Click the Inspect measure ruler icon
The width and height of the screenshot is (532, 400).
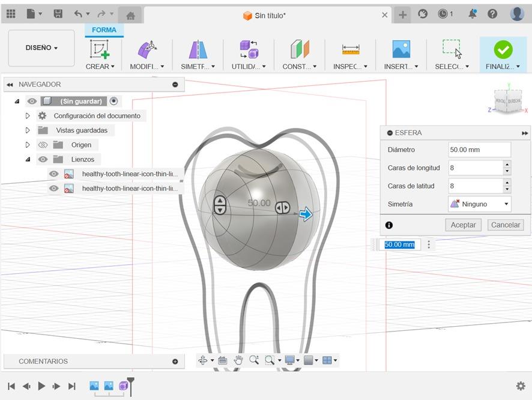coord(351,49)
